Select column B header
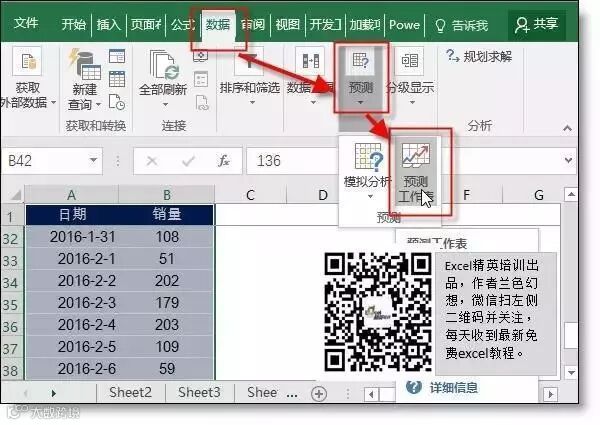Screen dimensions: 600x425 pos(166,195)
